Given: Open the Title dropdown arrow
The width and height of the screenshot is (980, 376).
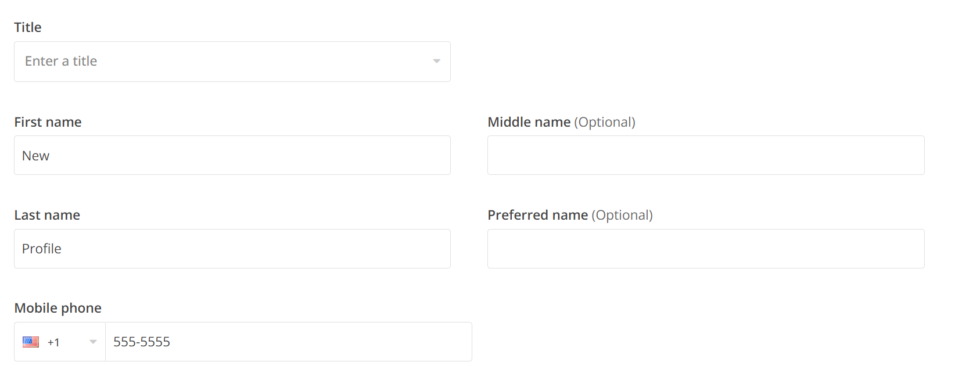Looking at the screenshot, I should click(436, 61).
